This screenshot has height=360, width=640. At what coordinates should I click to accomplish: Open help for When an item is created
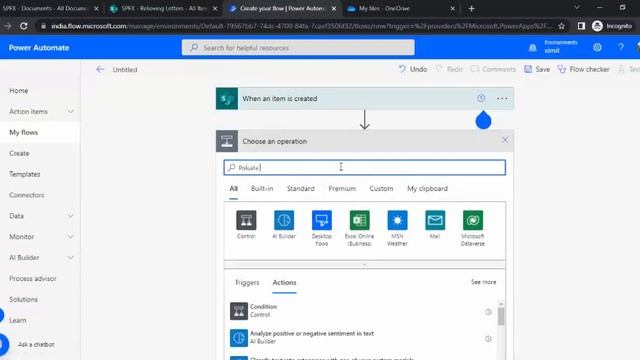(481, 98)
